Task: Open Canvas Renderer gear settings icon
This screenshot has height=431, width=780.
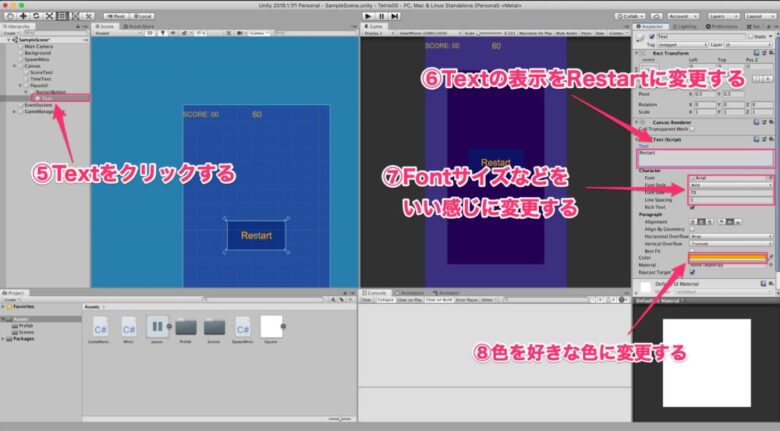Action: [771, 122]
